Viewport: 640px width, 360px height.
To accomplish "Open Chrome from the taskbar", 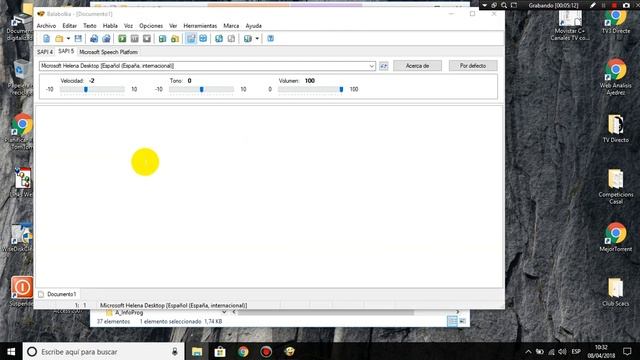I will [x=243, y=351].
